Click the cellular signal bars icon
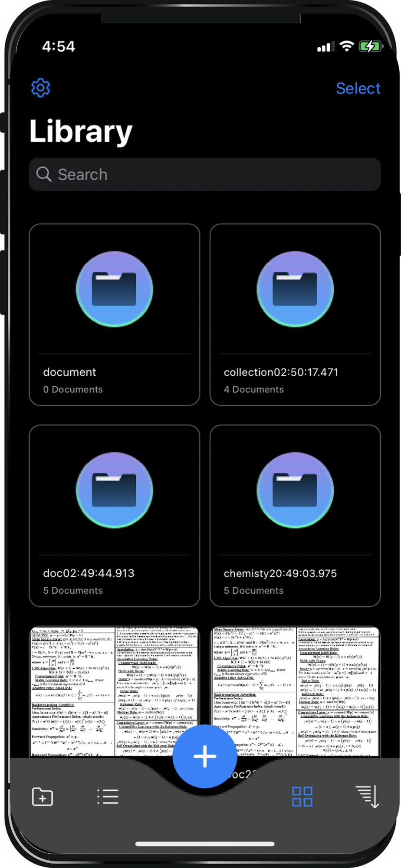Screen dimensions: 401x868 [325, 46]
